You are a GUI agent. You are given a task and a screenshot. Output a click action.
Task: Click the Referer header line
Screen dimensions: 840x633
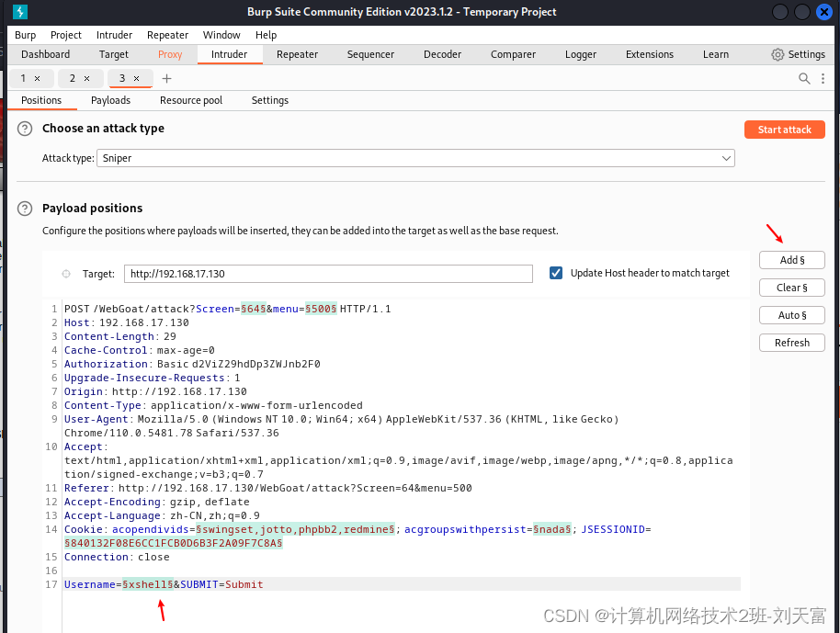(267, 488)
